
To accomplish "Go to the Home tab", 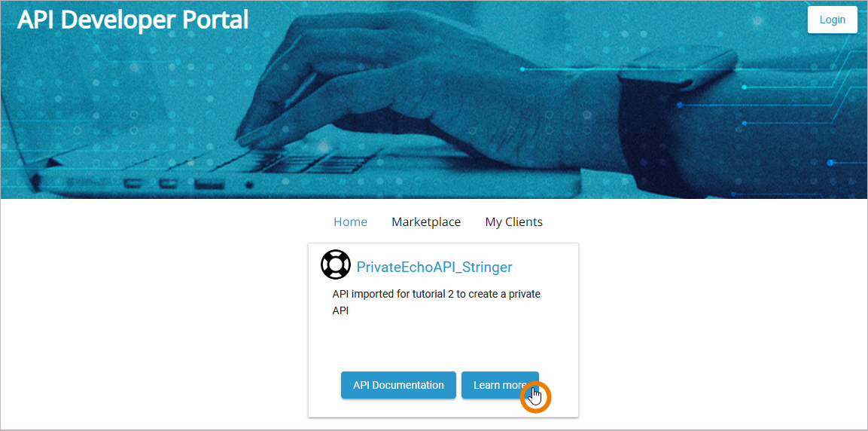I will [350, 222].
